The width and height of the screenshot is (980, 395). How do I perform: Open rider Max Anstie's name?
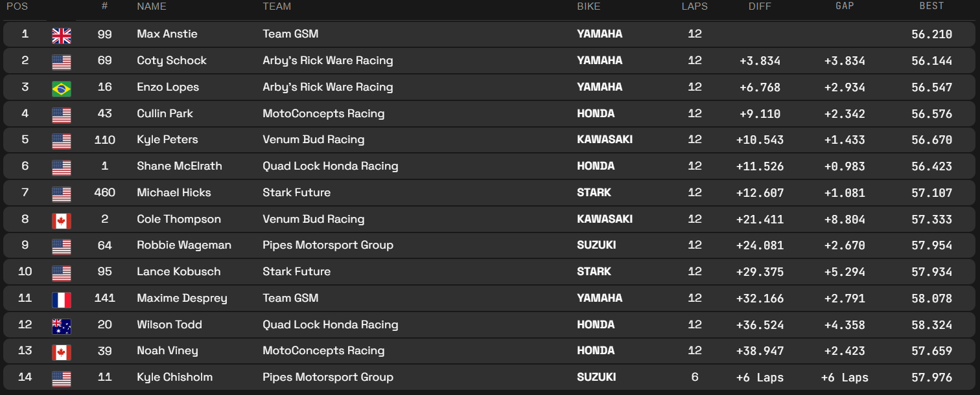point(167,34)
